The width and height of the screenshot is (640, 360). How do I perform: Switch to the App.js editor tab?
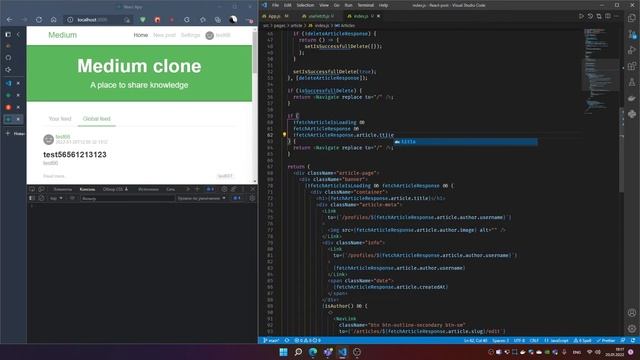pos(275,16)
